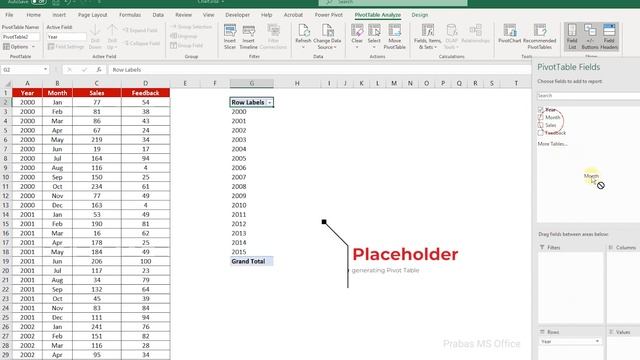
Task: Uncheck the Year field checkbox
Action: tap(540, 110)
